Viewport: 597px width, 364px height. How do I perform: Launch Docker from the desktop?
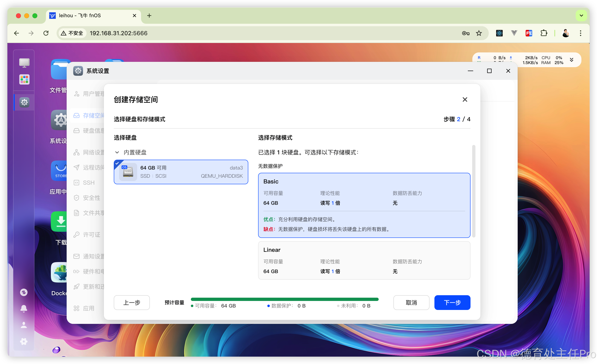[x=59, y=272]
